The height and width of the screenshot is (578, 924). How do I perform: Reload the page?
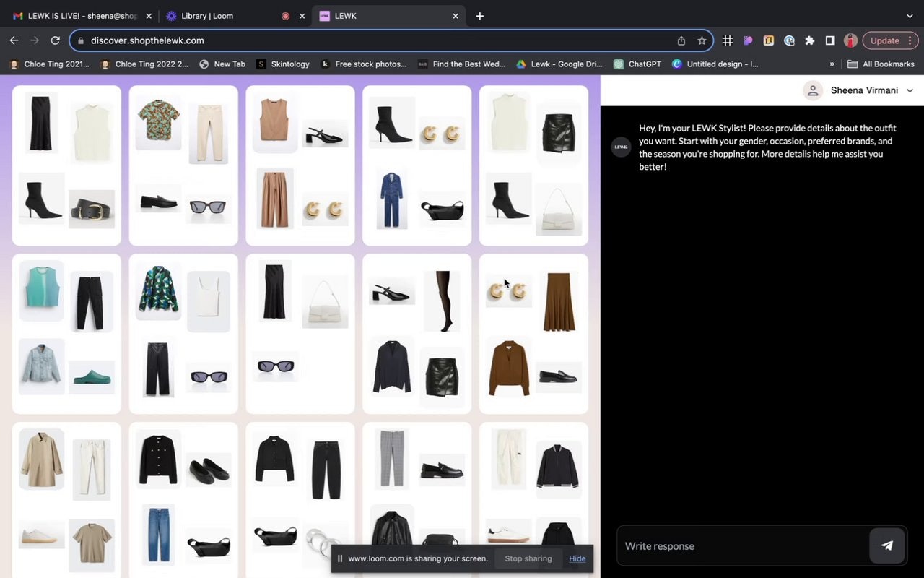(x=55, y=40)
